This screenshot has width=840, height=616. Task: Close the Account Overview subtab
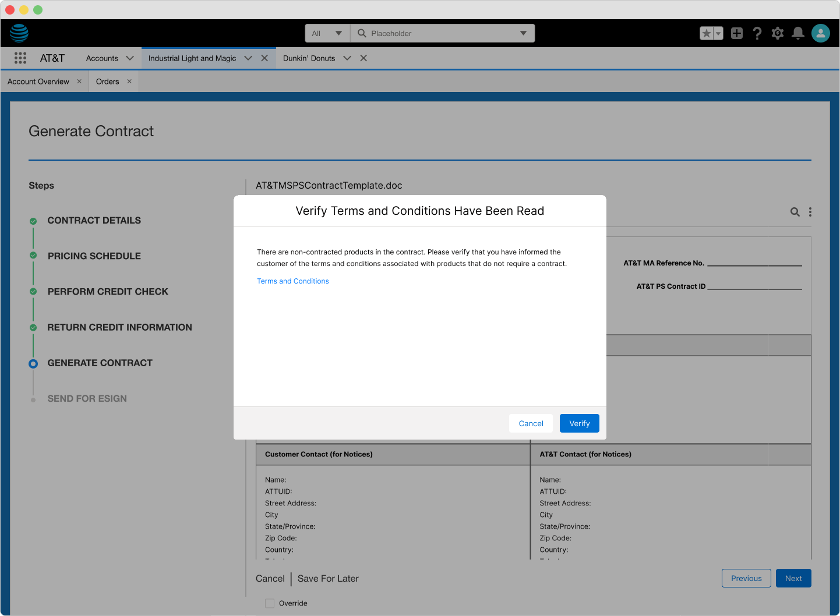point(79,82)
